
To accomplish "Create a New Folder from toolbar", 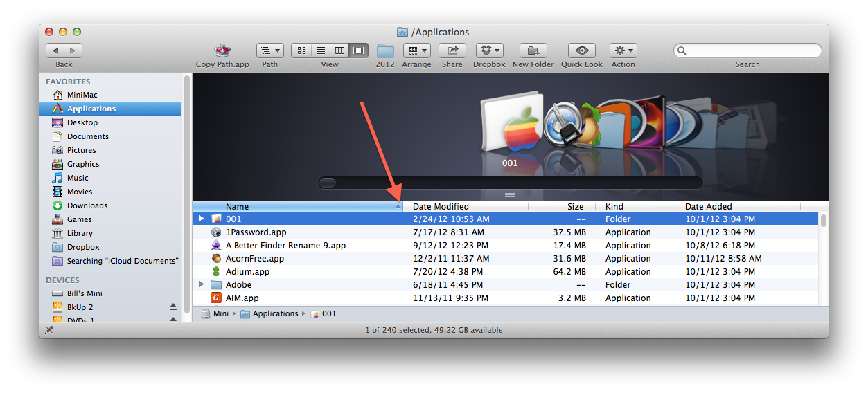I will point(533,51).
